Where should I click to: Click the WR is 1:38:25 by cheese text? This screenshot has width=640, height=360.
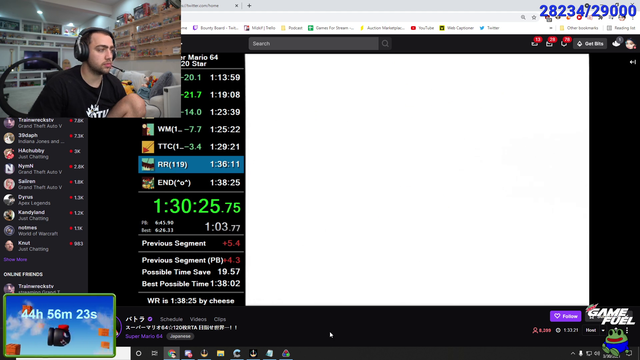191,301
